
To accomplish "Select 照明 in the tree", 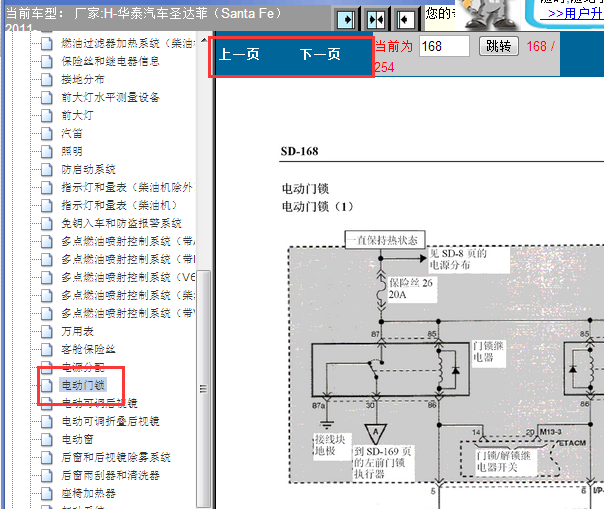I will pos(72,151).
